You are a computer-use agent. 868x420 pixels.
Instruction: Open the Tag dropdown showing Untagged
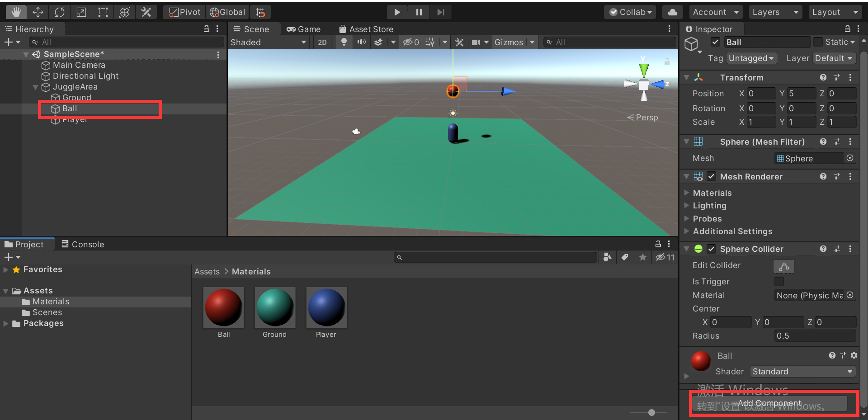(752, 58)
